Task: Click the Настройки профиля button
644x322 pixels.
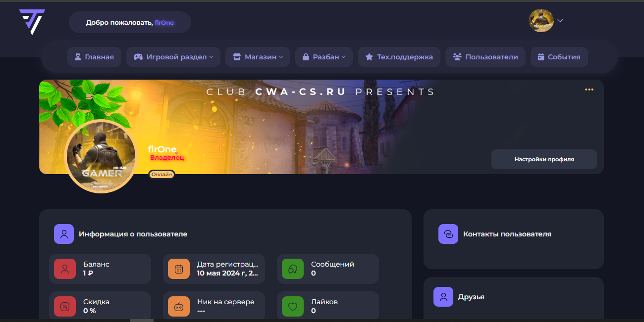Action: (x=544, y=159)
